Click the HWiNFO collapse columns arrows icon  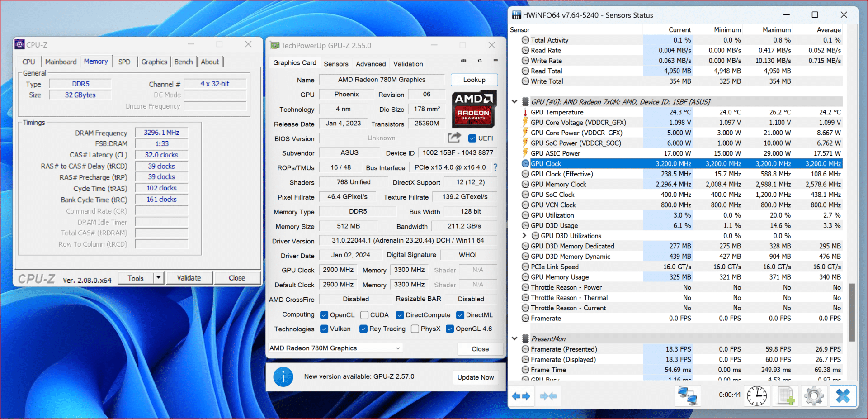(548, 396)
